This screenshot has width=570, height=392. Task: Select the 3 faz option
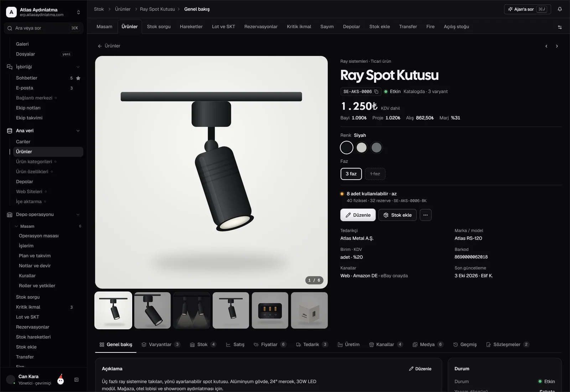point(351,174)
